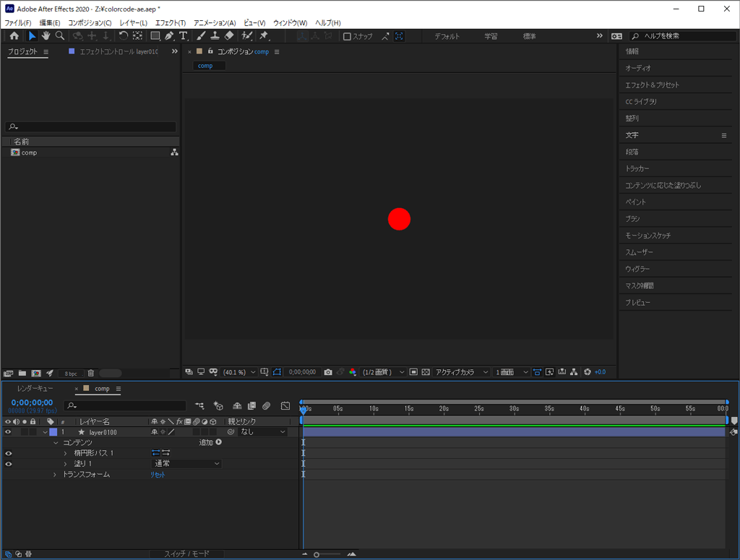Take a snapshot with the camera icon
This screenshot has width=740, height=560.
pyautogui.click(x=328, y=372)
